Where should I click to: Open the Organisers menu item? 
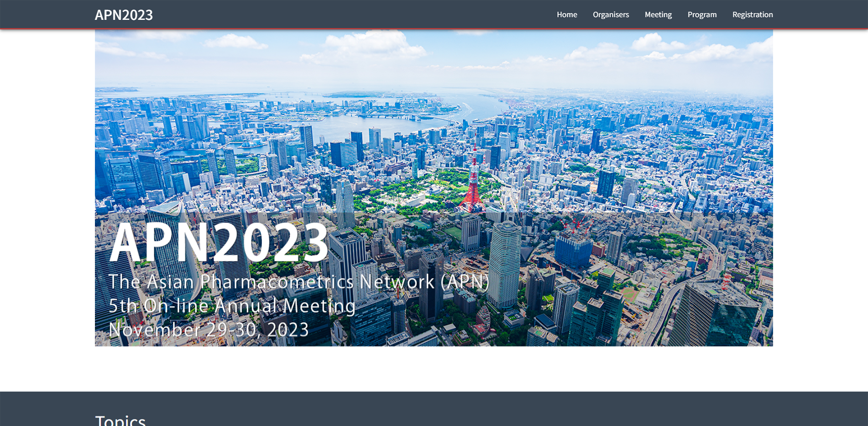click(610, 15)
